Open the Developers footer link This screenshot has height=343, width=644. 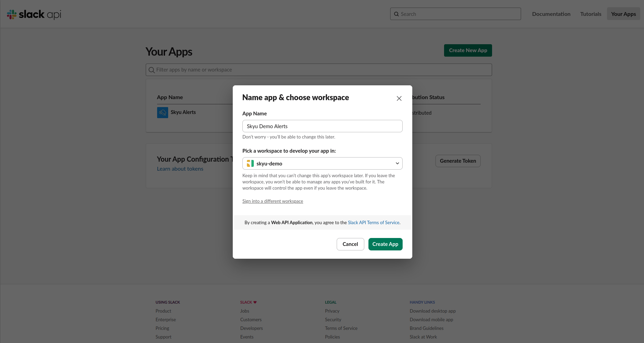tap(252, 328)
